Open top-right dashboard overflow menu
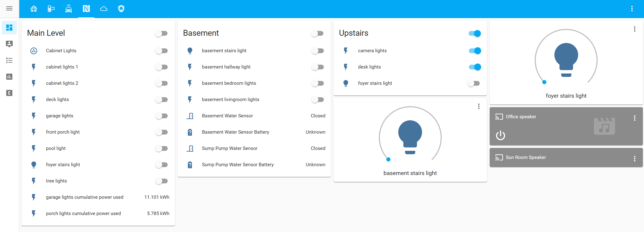The image size is (644, 232). coord(632,9)
